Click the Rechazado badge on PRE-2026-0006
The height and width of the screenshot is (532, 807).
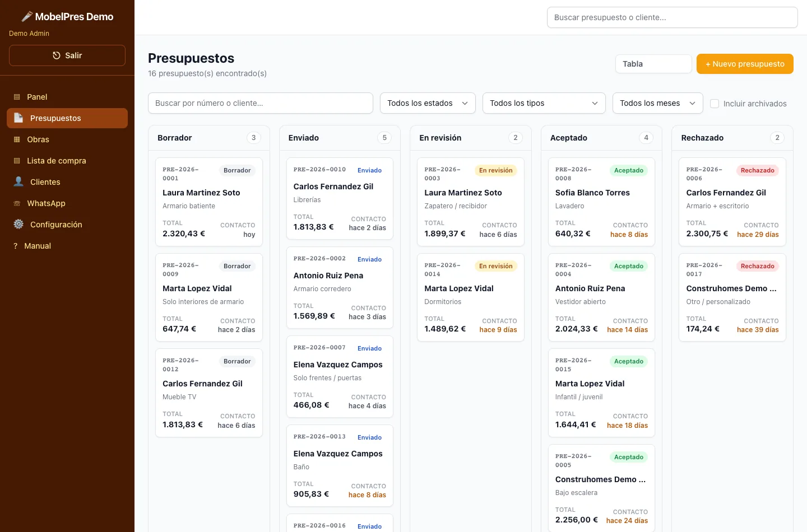pyautogui.click(x=757, y=170)
